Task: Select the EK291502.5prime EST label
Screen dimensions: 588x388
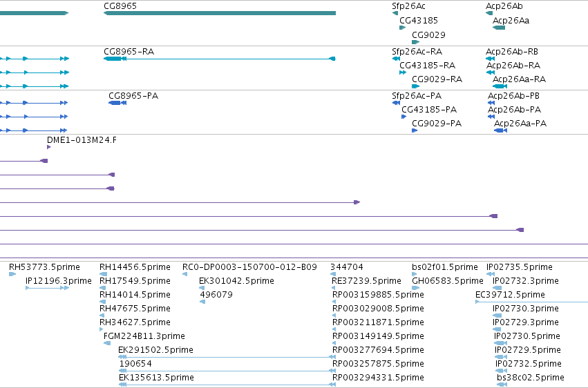Action: [155, 349]
